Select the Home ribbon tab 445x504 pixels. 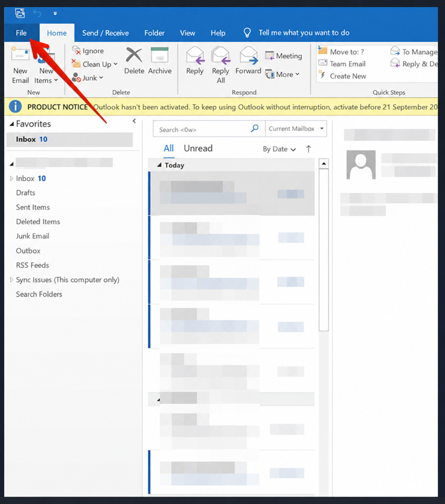click(x=57, y=33)
